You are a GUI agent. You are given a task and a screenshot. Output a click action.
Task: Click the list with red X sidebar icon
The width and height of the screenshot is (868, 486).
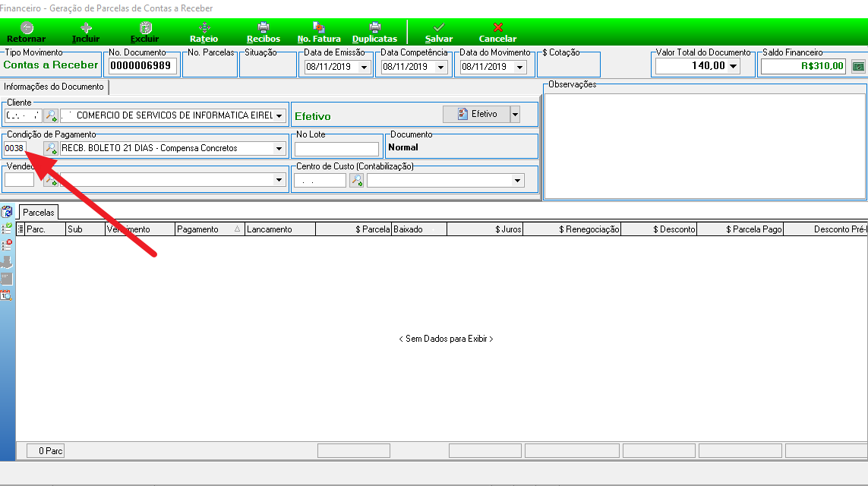pos(7,245)
